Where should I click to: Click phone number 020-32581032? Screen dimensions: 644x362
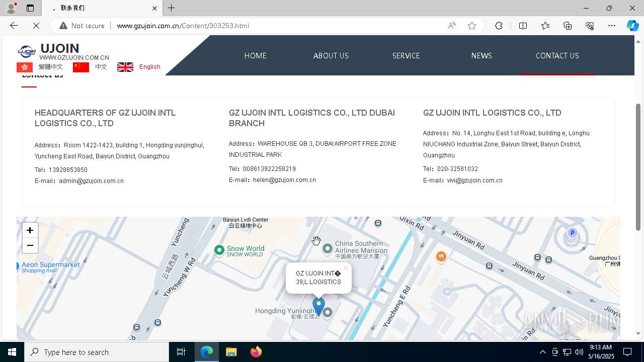pos(457,169)
